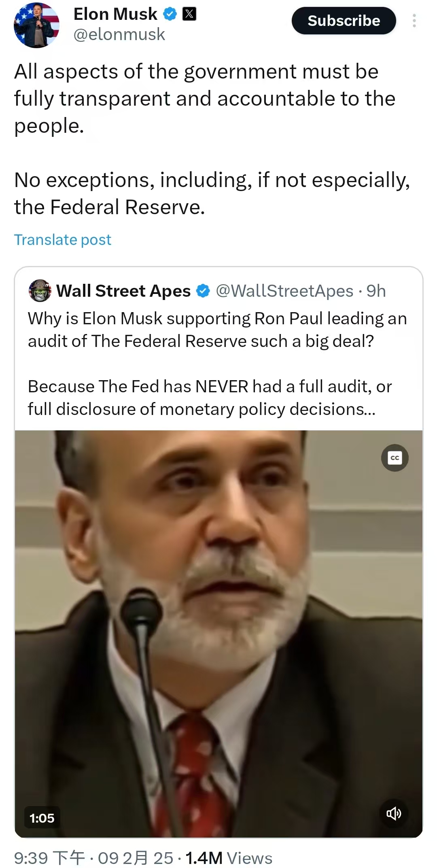Viewport: 437px width, 868px height.
Task: Click the Translate post link
Action: pyautogui.click(x=63, y=240)
